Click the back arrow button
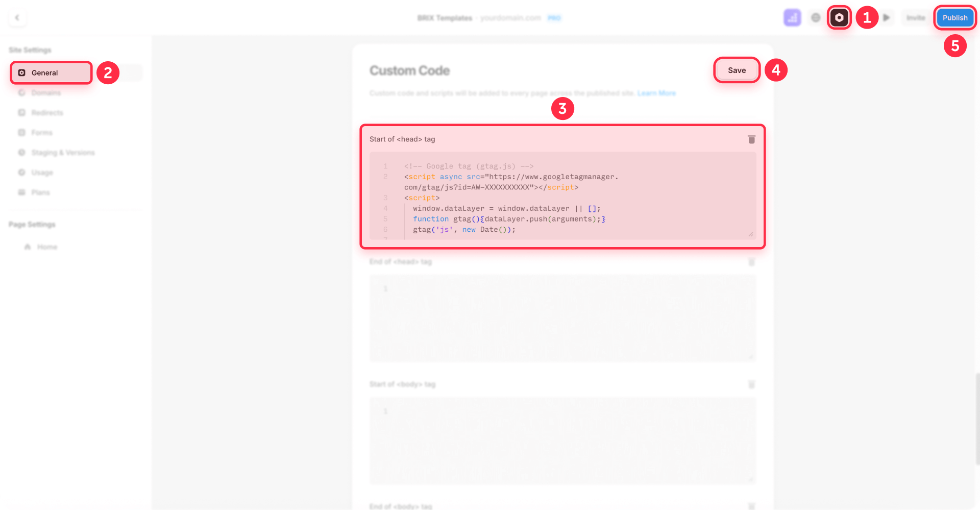Viewport: 980px width, 510px height. coord(17,18)
